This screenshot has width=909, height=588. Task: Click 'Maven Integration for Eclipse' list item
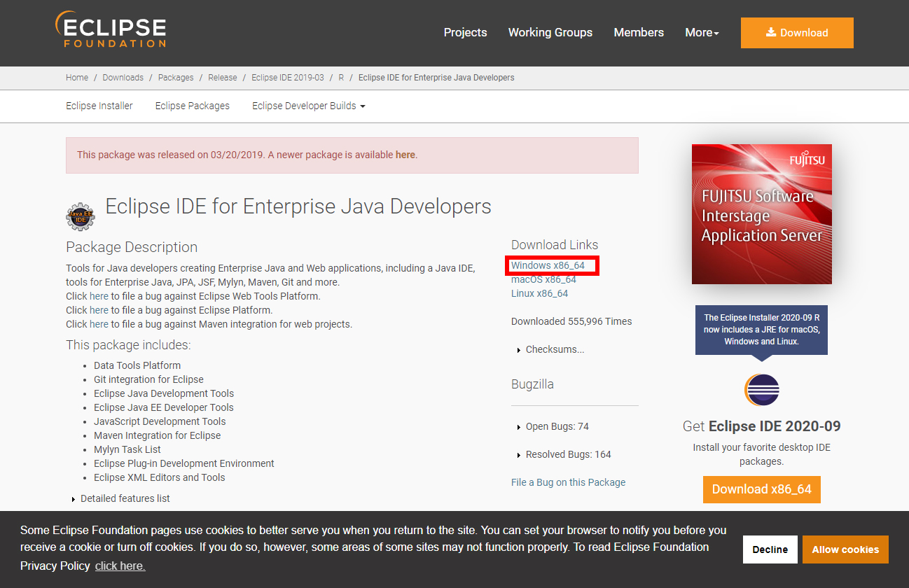click(x=157, y=435)
